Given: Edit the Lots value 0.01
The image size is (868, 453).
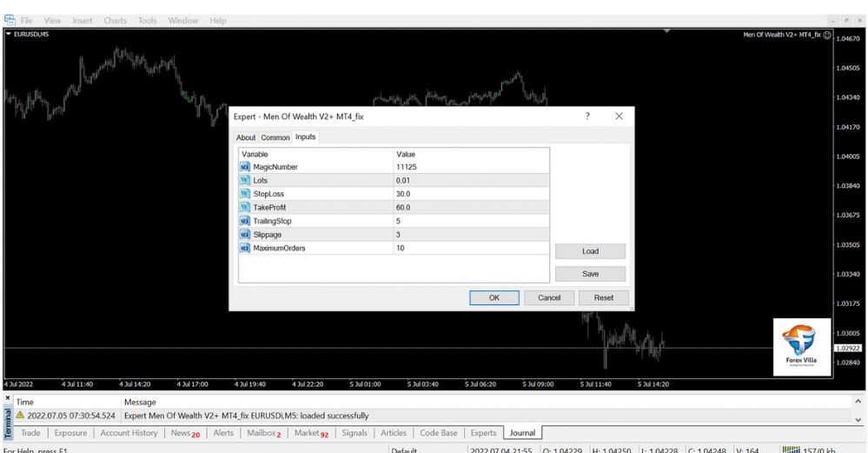Looking at the screenshot, I should click(x=471, y=180).
